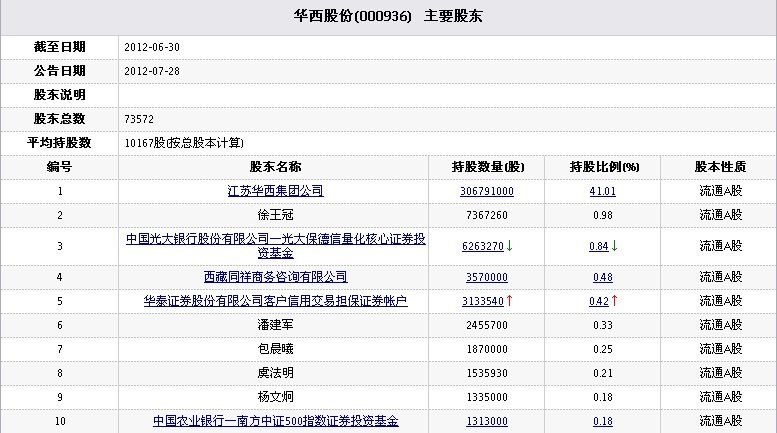
Task: Click 流通A股 in the 西藏同祥 row
Action: click(x=721, y=277)
